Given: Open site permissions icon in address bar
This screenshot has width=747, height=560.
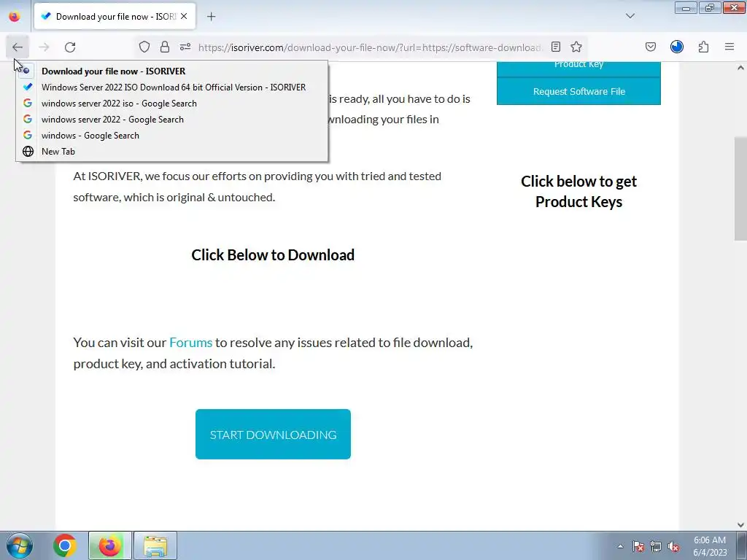Looking at the screenshot, I should tap(185, 47).
